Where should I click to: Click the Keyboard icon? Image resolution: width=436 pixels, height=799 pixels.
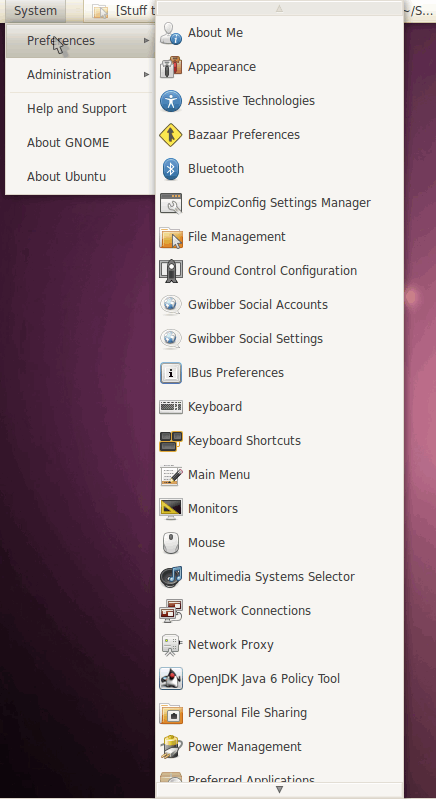[171, 407]
